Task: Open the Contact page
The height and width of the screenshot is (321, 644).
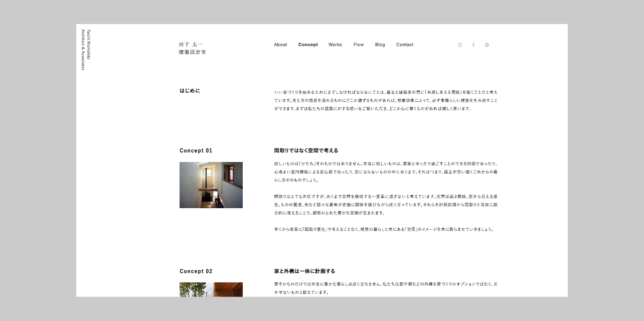Action: coord(405,45)
